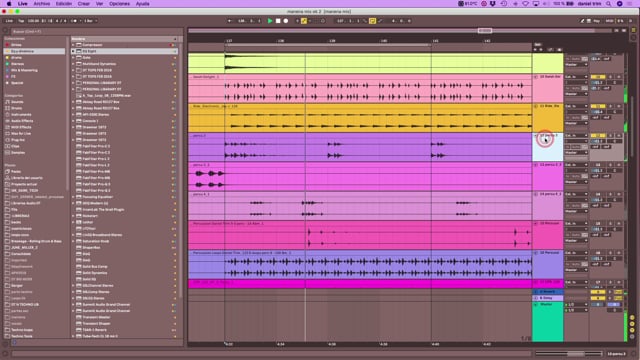This screenshot has height=360, width=640.
Task: Open Ext. In input dropdown on 10 Sarah track
Action: click(576, 77)
